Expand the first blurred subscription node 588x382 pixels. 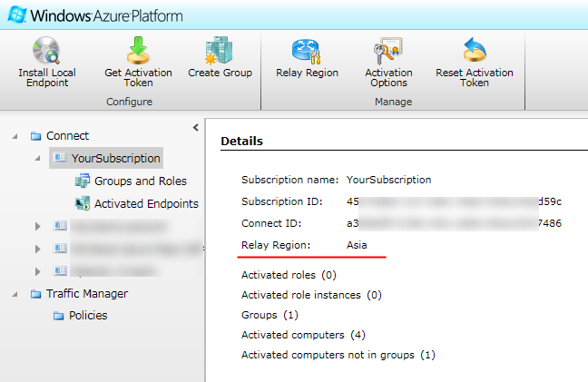(37, 226)
